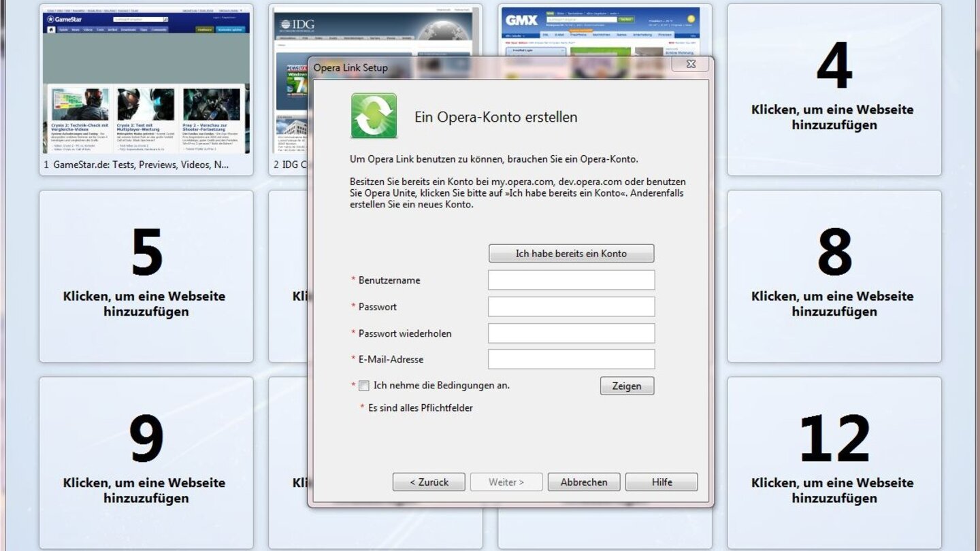Open the dropdown at GameStar's top right corner
This screenshot has height=551, width=980.
(240, 11)
